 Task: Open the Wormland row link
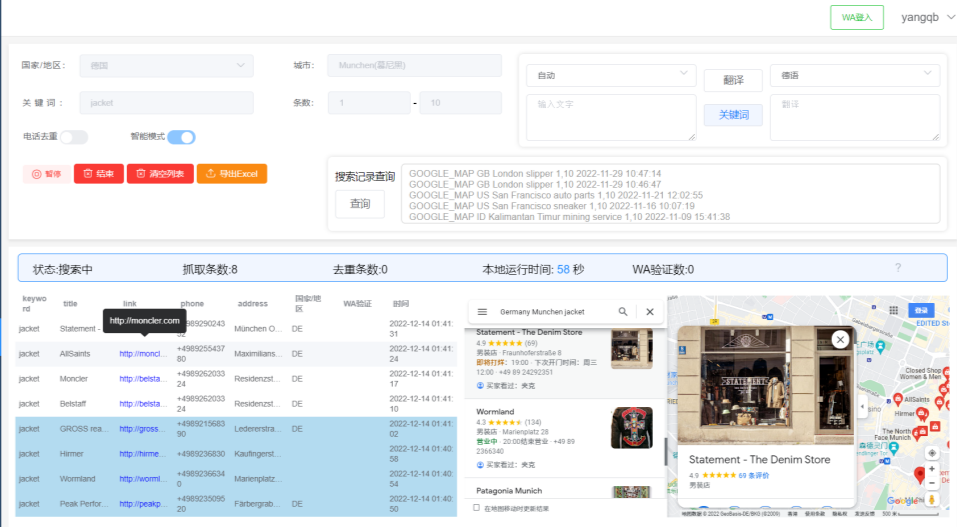[x=141, y=479]
